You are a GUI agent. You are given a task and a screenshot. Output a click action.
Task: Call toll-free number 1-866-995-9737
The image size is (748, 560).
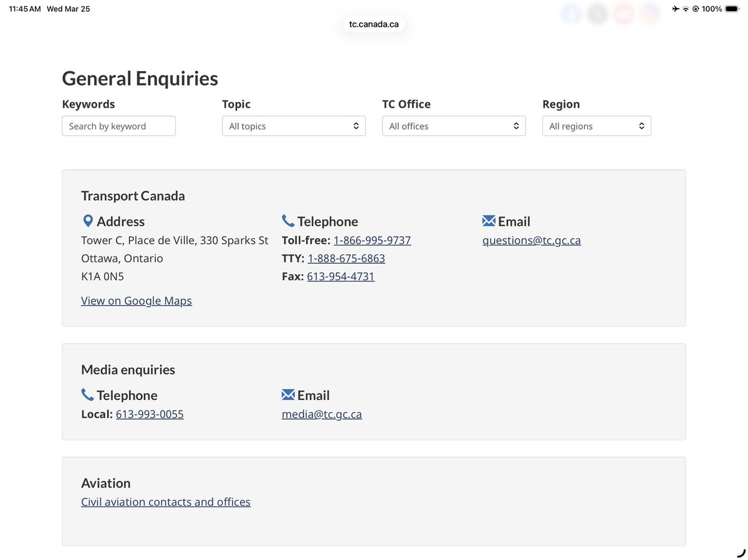[x=372, y=240]
